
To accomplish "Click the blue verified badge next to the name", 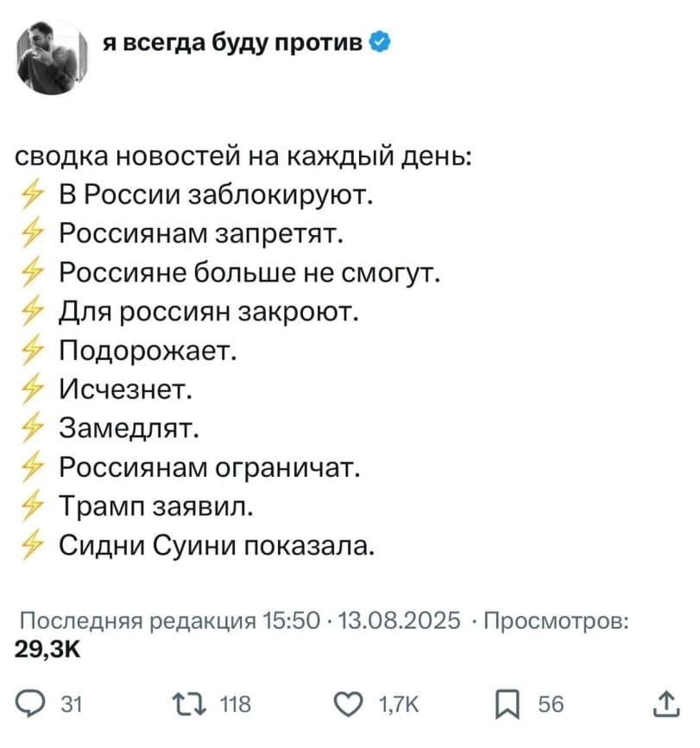I will tap(379, 39).
